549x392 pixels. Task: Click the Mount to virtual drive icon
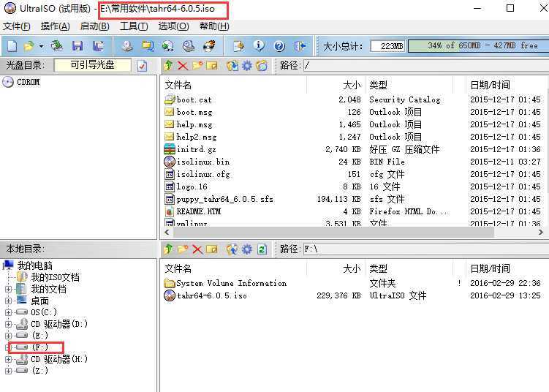click(189, 46)
